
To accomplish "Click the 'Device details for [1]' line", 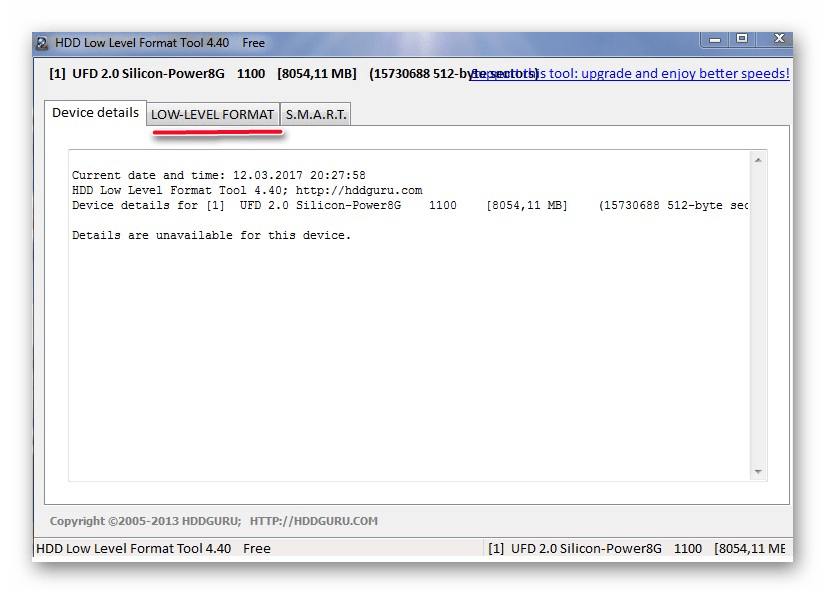I will click(x=409, y=206).
